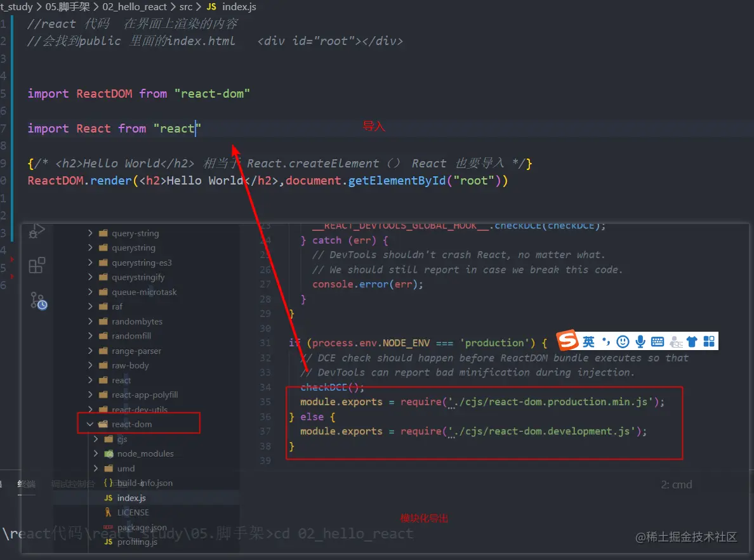Image resolution: width=754 pixels, height=560 pixels.
Task: Open the Sogou soft keyboard icon
Action: (x=658, y=342)
